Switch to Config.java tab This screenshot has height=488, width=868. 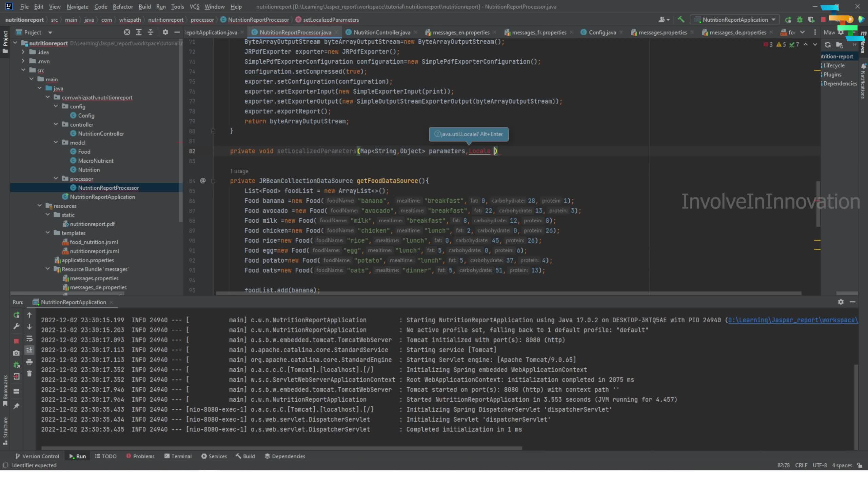pyautogui.click(x=602, y=32)
